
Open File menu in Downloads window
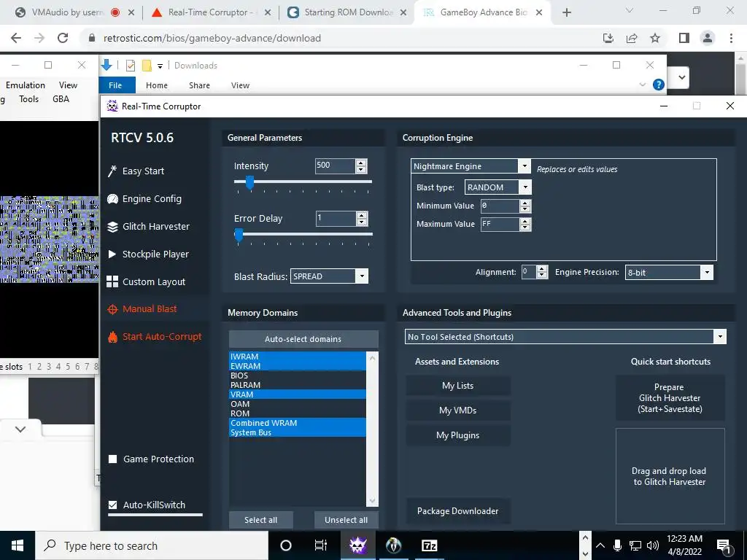115,85
